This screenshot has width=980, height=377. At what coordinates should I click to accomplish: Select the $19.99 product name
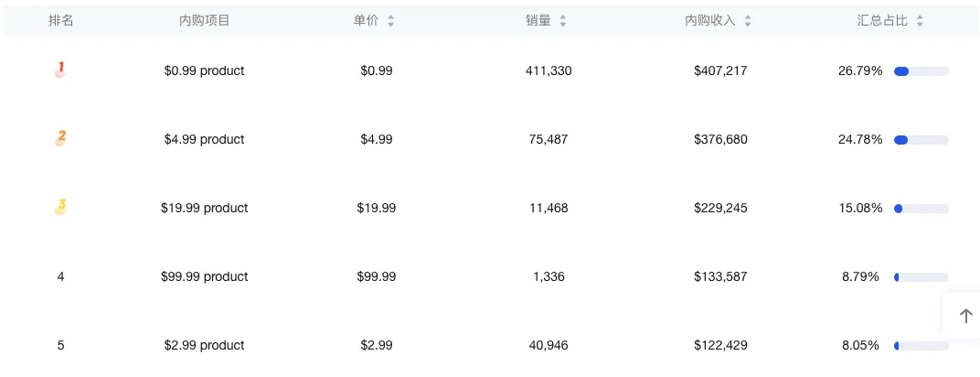pyautogui.click(x=205, y=208)
